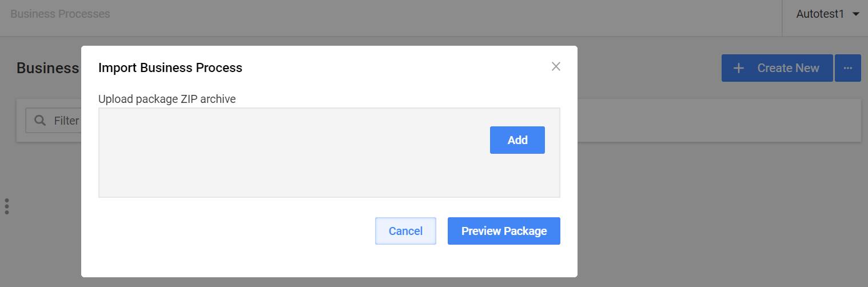The height and width of the screenshot is (287, 868).
Task: Click the Add button for ZIP upload
Action: tap(517, 140)
